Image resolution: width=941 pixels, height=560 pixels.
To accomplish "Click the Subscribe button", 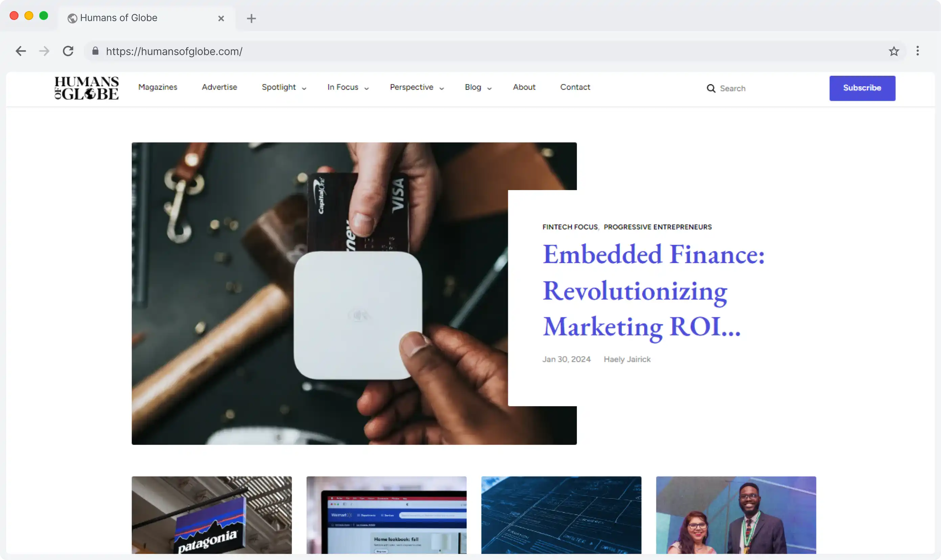I will coord(861,87).
